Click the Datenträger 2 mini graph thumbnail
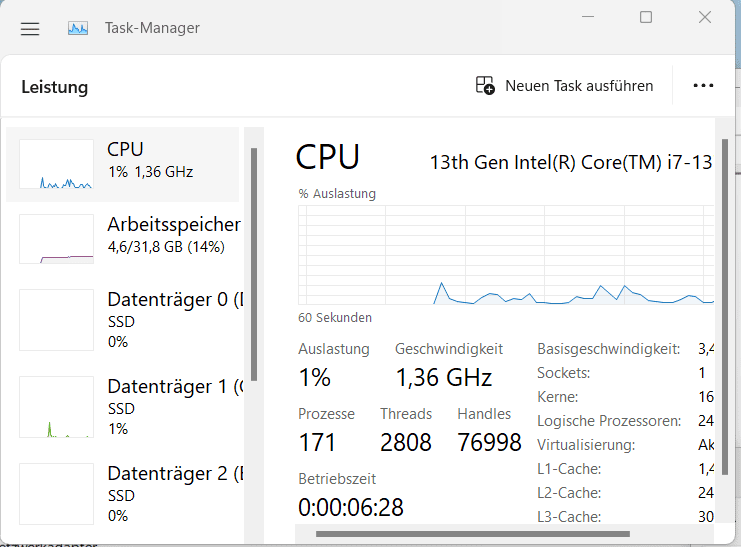741x547 pixels. point(56,494)
